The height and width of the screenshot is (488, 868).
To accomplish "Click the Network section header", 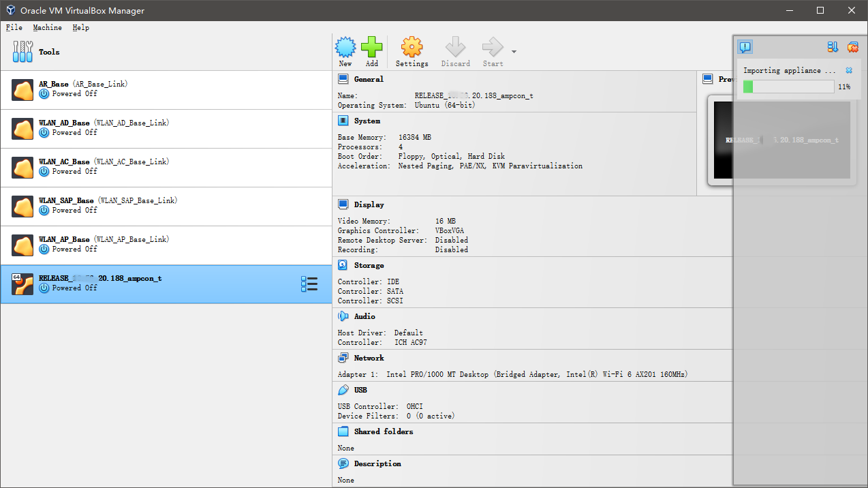I will coord(369,358).
